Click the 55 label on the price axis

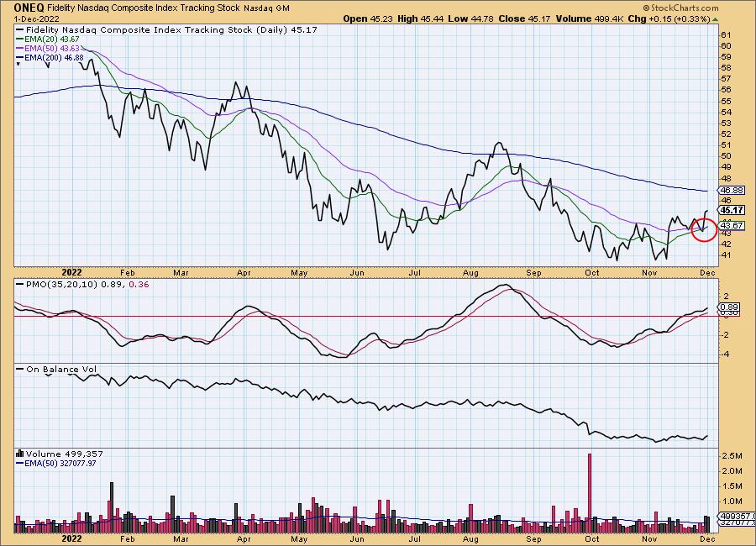pyautogui.click(x=726, y=102)
